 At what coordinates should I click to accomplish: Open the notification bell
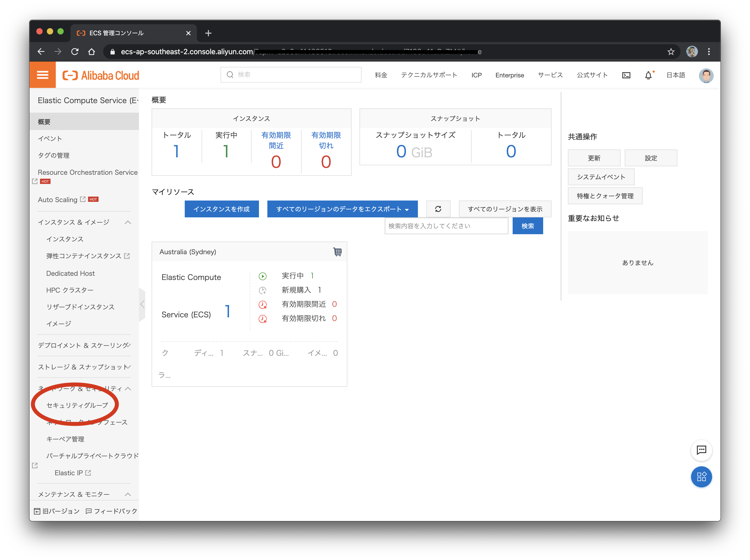click(648, 75)
